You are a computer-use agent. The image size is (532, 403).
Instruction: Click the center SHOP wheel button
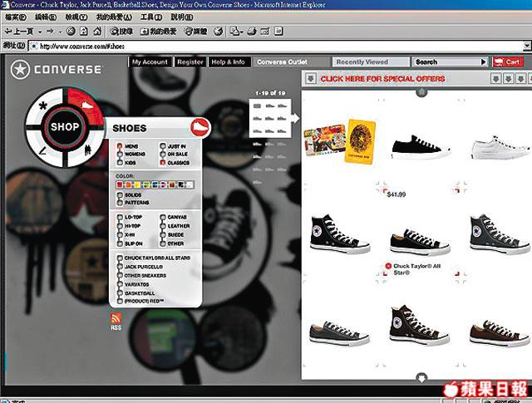click(x=65, y=127)
